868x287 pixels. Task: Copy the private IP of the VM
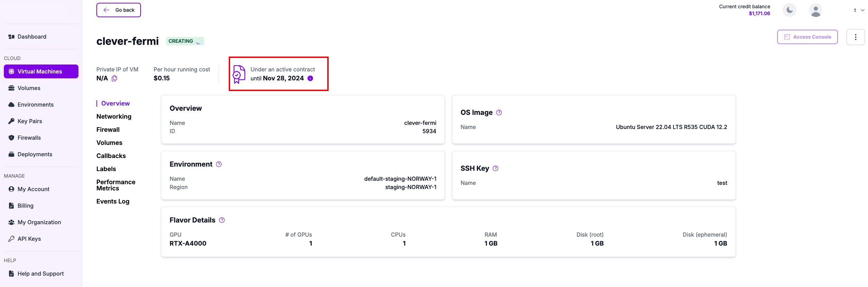click(114, 78)
